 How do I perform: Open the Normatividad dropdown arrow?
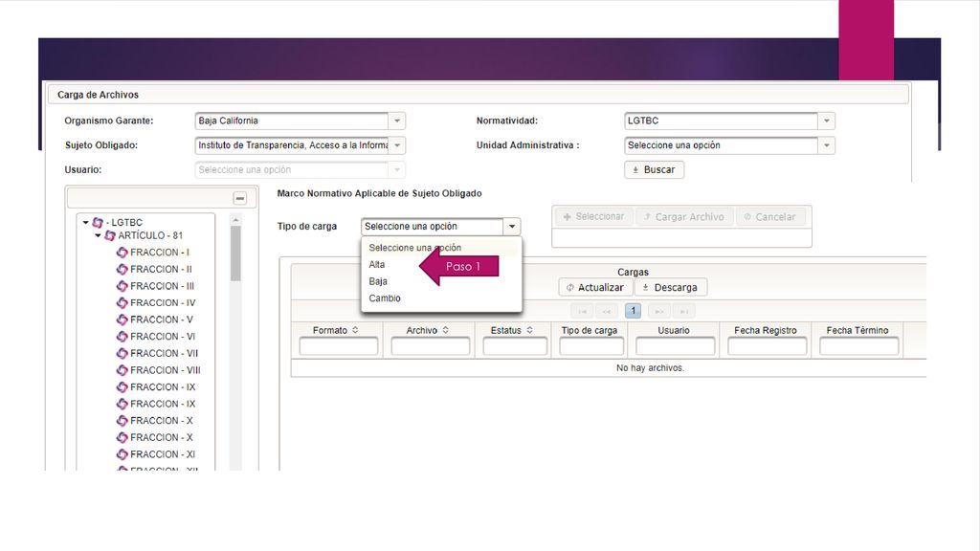tap(826, 121)
